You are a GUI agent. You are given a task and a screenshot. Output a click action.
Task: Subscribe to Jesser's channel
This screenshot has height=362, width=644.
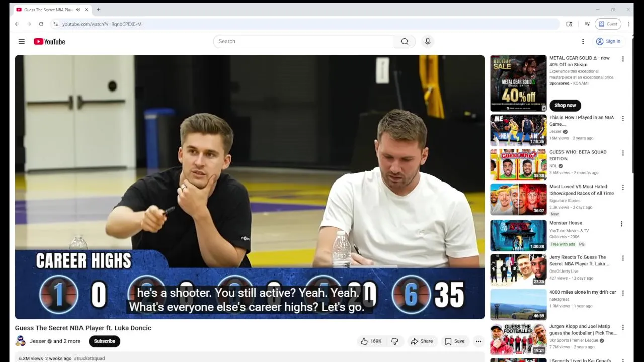coord(105,341)
